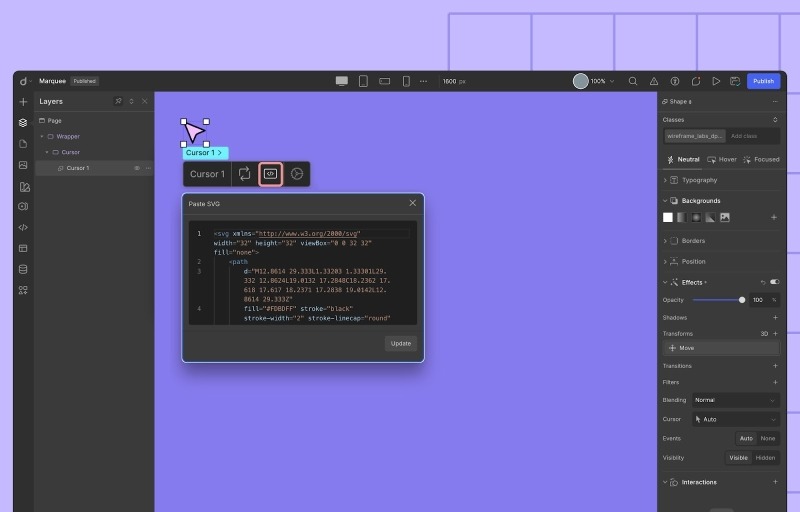Click the search magnifier icon in top bar
The width and height of the screenshot is (800, 512).
633,81
